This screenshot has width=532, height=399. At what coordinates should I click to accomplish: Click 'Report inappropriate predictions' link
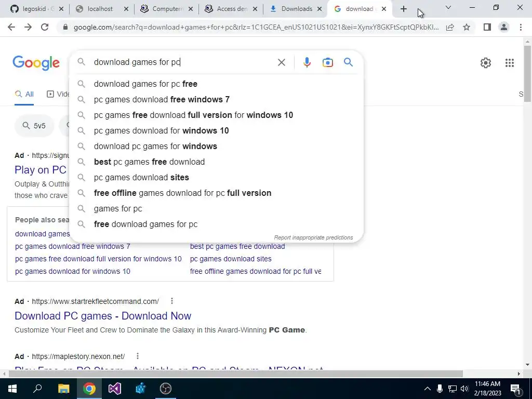pos(313,237)
